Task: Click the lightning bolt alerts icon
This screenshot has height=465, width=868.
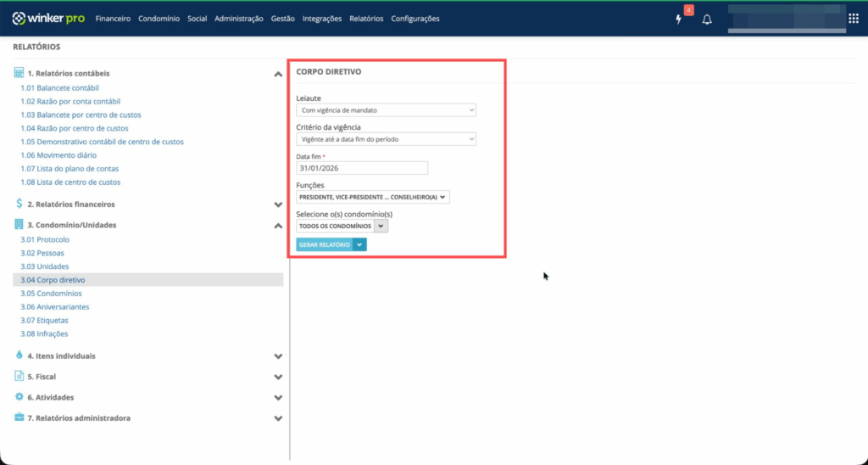Action: click(x=679, y=19)
